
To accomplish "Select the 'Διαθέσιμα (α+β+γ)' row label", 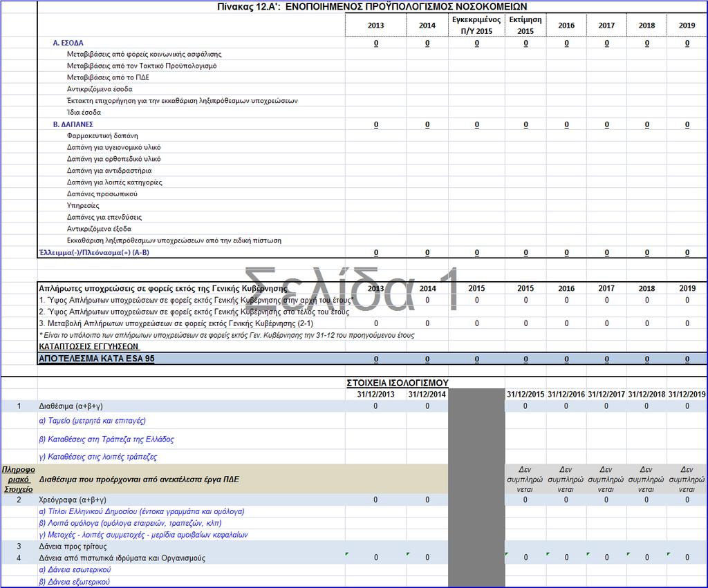I will (x=71, y=406).
